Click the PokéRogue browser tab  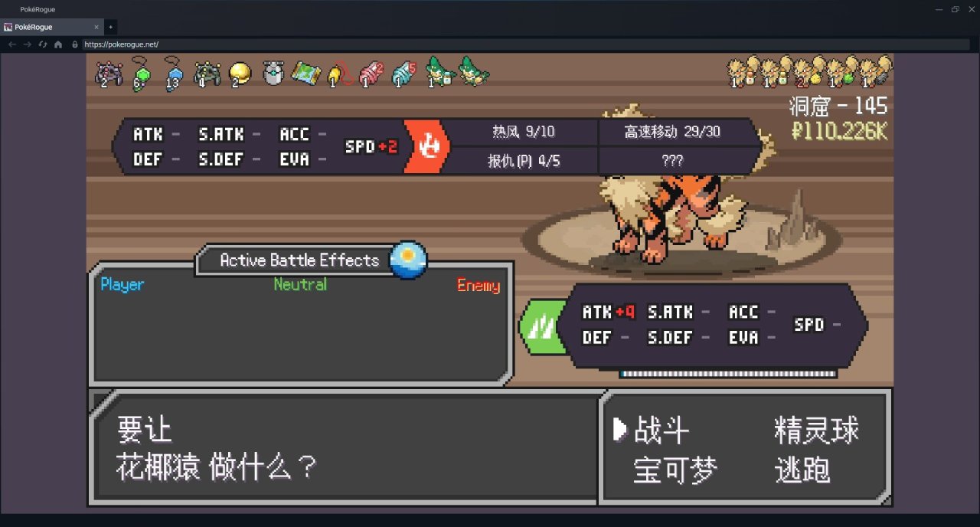coord(51,27)
